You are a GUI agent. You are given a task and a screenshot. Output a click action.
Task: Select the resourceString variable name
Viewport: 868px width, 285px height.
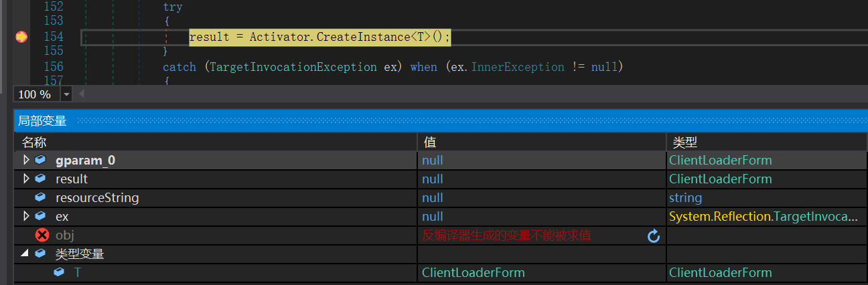(x=97, y=198)
